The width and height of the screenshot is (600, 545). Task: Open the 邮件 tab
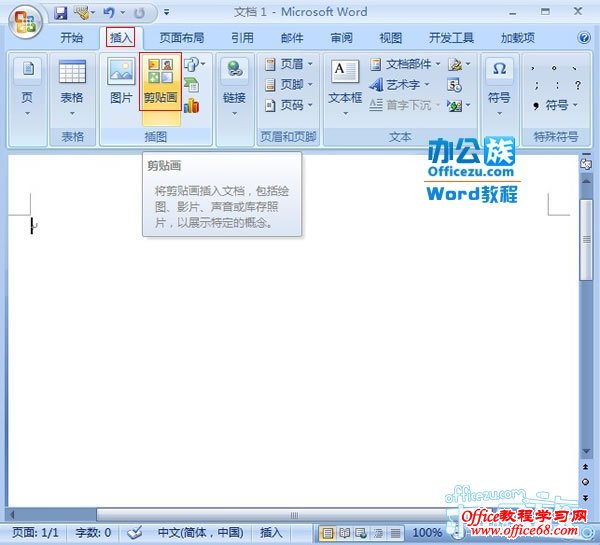(x=292, y=38)
